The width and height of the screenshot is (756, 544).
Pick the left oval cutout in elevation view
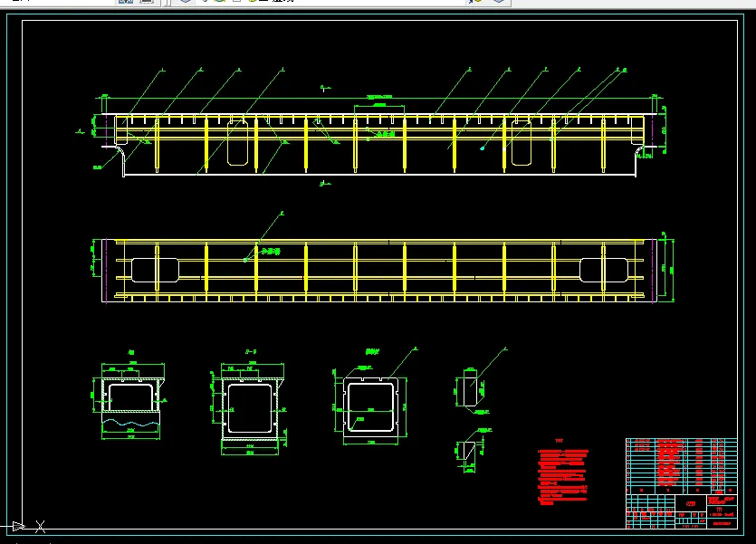pyautogui.click(x=238, y=143)
